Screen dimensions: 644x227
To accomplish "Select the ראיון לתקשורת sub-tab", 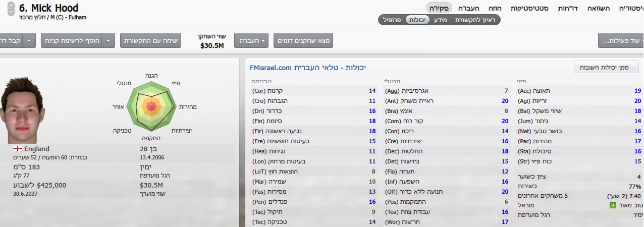I will click(x=477, y=20).
